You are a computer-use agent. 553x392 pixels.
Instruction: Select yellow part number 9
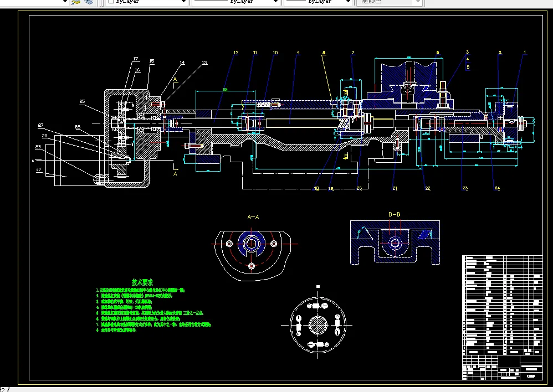(x=298, y=53)
